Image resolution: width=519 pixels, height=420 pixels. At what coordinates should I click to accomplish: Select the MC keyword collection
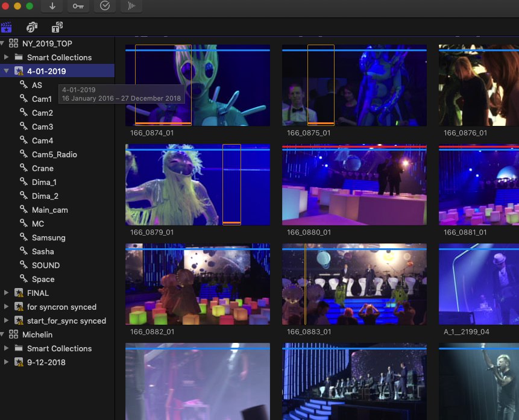pos(38,224)
